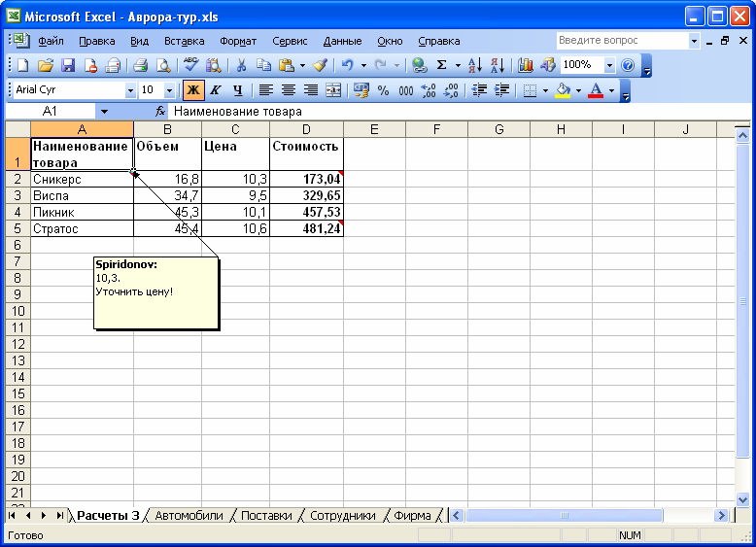Expand the font color dropdown arrow
This screenshot has height=547, width=756.
click(612, 90)
